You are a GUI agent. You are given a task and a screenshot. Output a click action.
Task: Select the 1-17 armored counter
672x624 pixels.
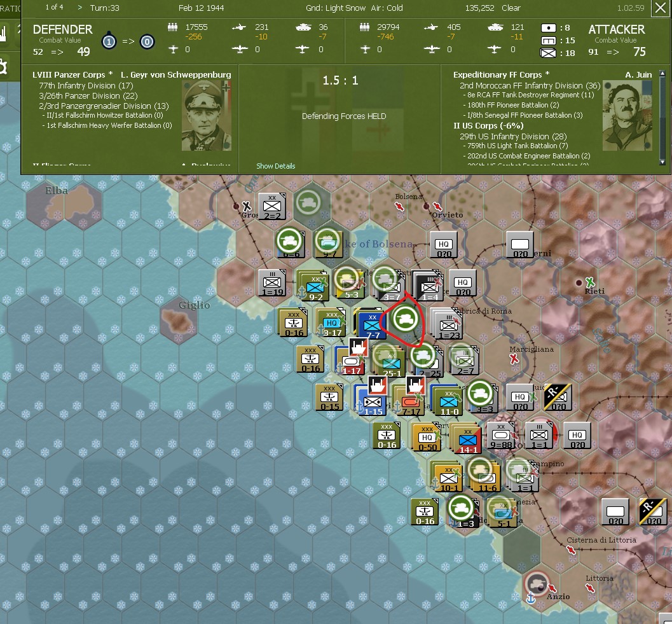[351, 361]
